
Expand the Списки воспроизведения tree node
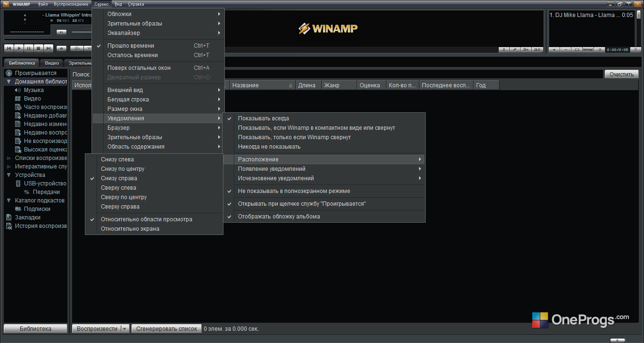tap(8, 158)
